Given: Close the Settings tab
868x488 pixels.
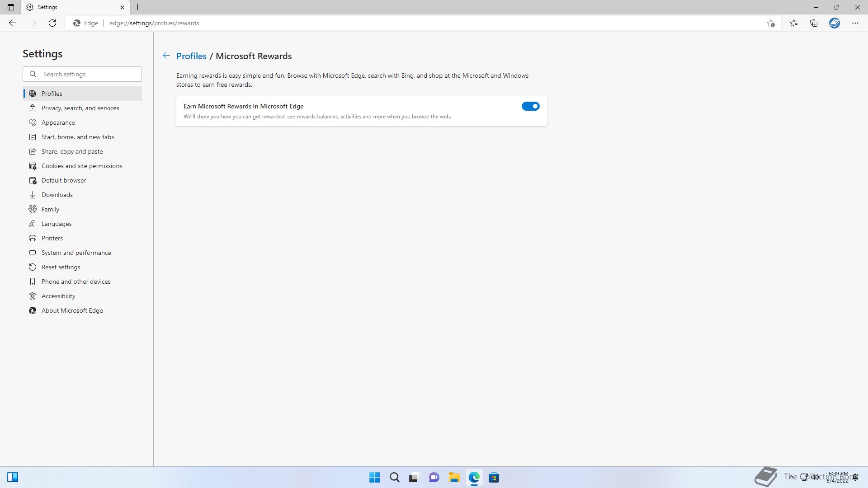Looking at the screenshot, I should (122, 7).
